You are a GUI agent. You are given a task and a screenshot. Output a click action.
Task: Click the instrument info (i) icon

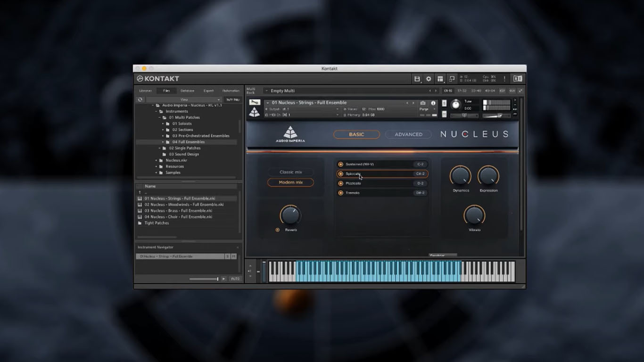tap(433, 103)
